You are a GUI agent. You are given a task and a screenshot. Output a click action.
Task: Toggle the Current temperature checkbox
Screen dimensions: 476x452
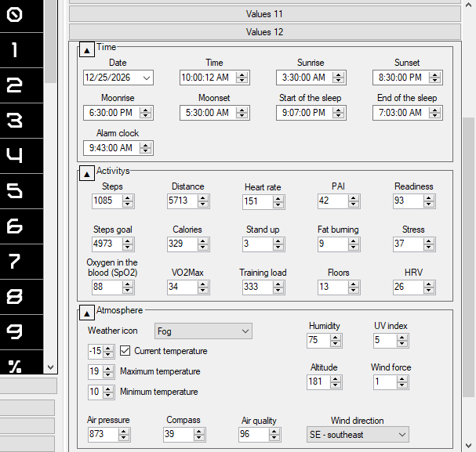[x=125, y=351]
